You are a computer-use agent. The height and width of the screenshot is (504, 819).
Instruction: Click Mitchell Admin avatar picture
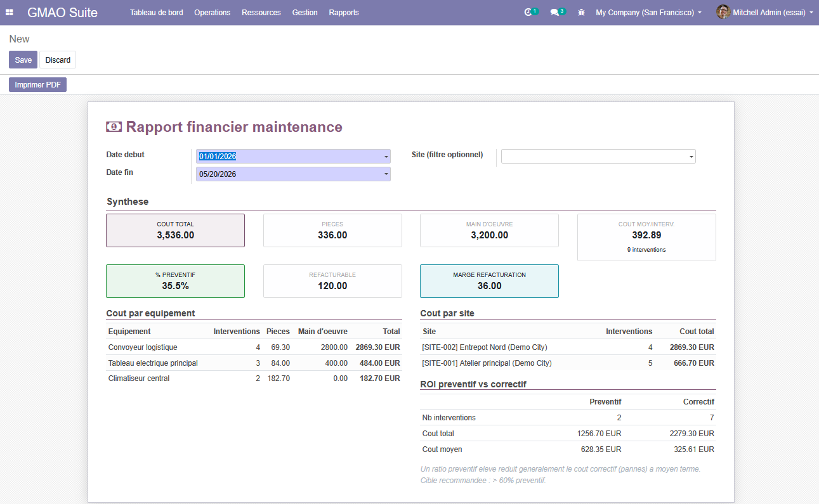click(723, 12)
